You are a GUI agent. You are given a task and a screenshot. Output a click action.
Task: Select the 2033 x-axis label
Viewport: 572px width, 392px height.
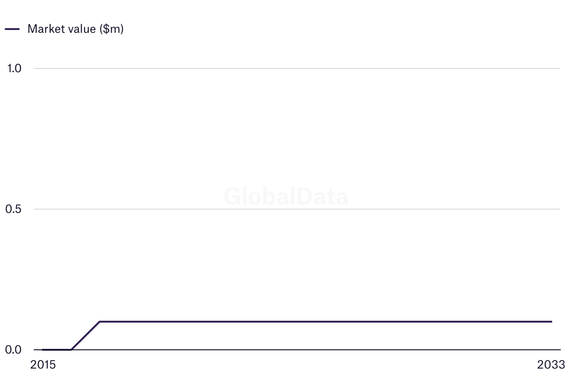click(x=551, y=365)
